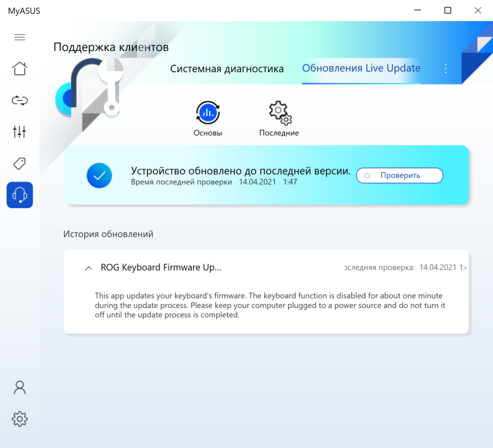
Task: Switch to Обновления Live Update tab
Action: 361,68
